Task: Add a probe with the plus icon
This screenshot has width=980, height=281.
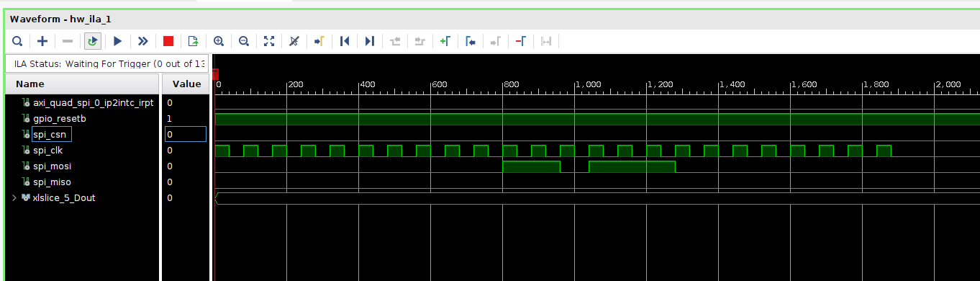Action: coord(42,41)
